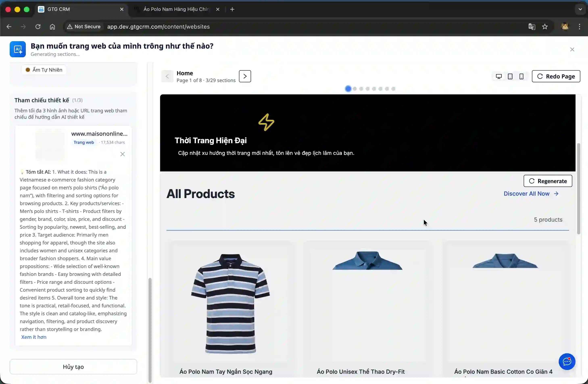The width and height of the screenshot is (588, 384).
Task: Remove the maisononline reference with its X
Action: [123, 154]
